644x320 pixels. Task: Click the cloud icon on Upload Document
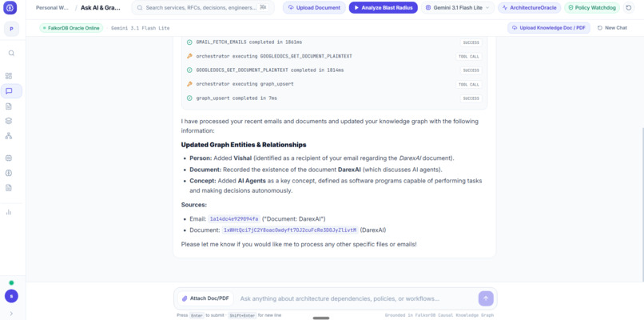pos(291,7)
